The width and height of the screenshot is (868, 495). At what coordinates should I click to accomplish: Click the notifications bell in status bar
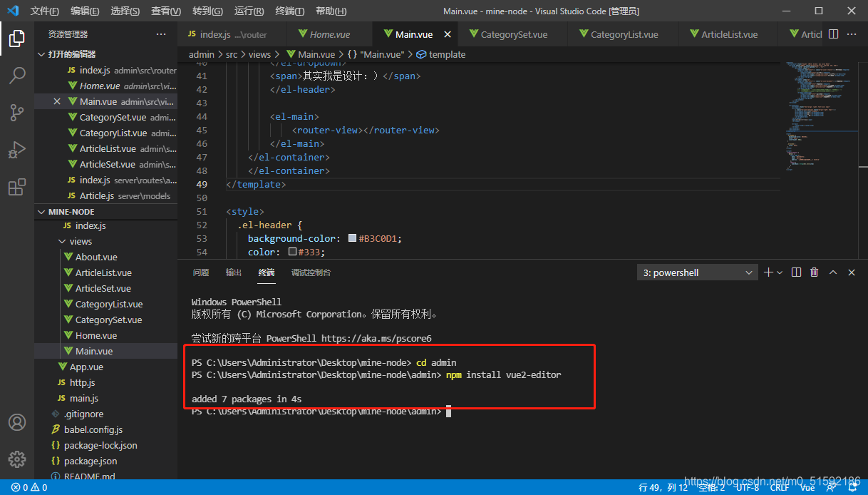tap(853, 488)
